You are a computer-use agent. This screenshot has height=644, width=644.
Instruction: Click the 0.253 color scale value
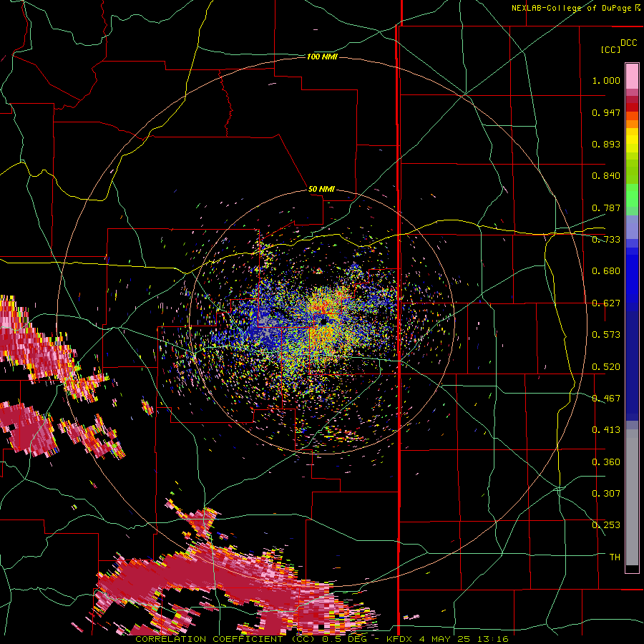point(606,525)
